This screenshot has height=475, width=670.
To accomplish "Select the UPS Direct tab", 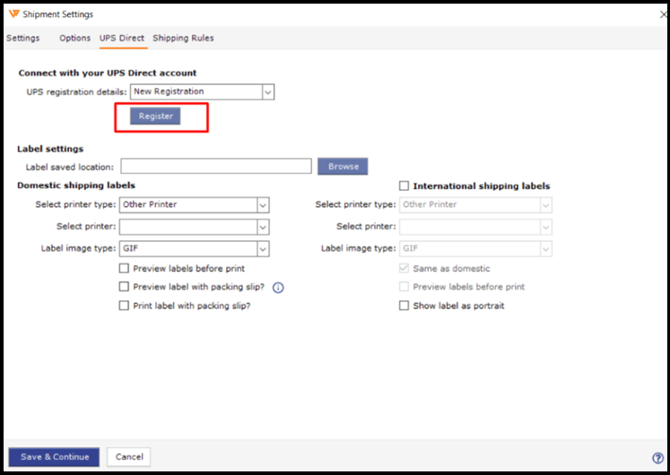I will (122, 38).
